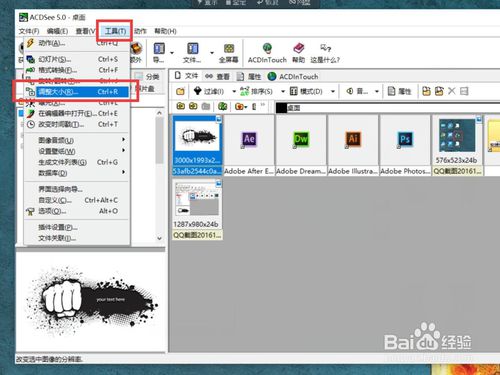The width and height of the screenshot is (500, 375).
Task: Switch to the 属性 tab beside 查看
Action: click(249, 76)
